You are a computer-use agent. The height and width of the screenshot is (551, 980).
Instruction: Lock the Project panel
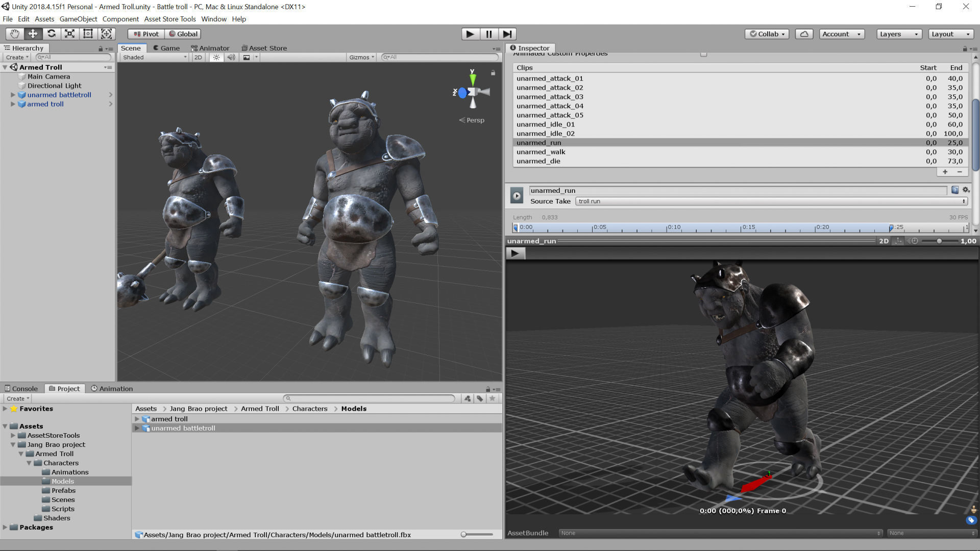coord(488,389)
